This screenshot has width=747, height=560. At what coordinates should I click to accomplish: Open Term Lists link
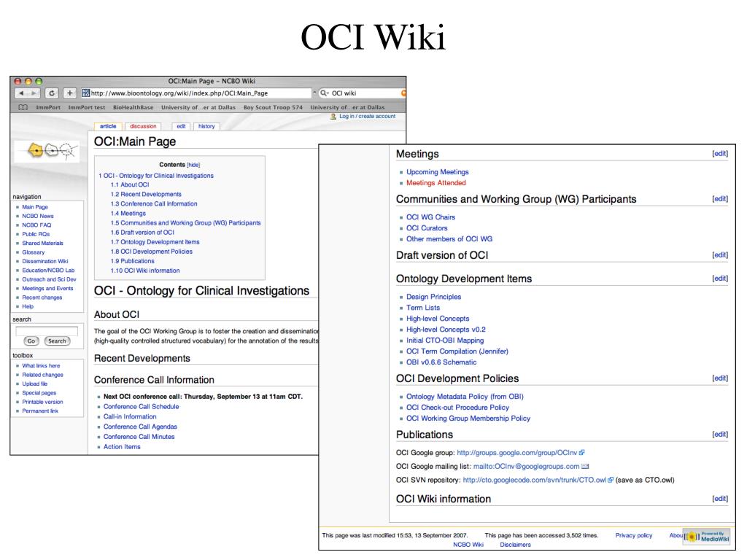click(423, 308)
